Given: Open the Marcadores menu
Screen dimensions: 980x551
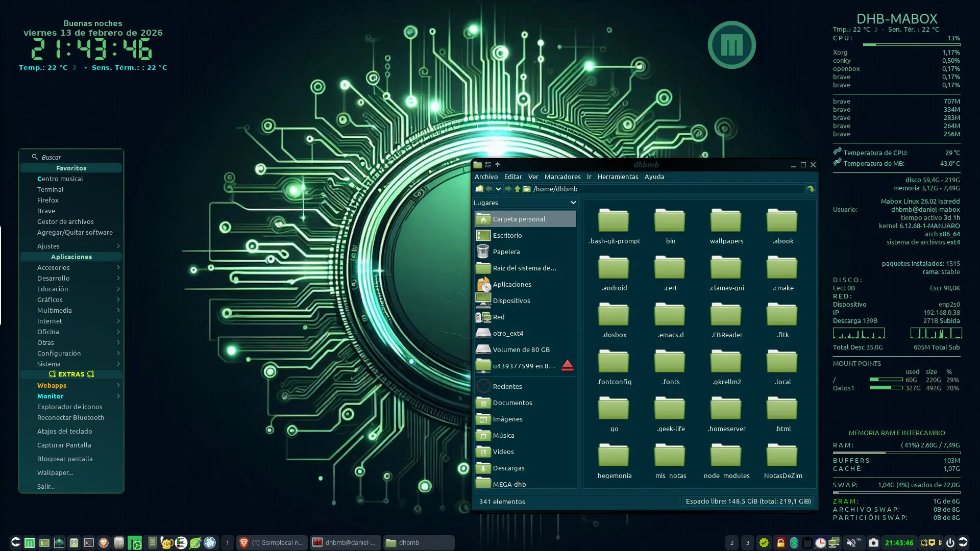Looking at the screenshot, I should point(562,177).
